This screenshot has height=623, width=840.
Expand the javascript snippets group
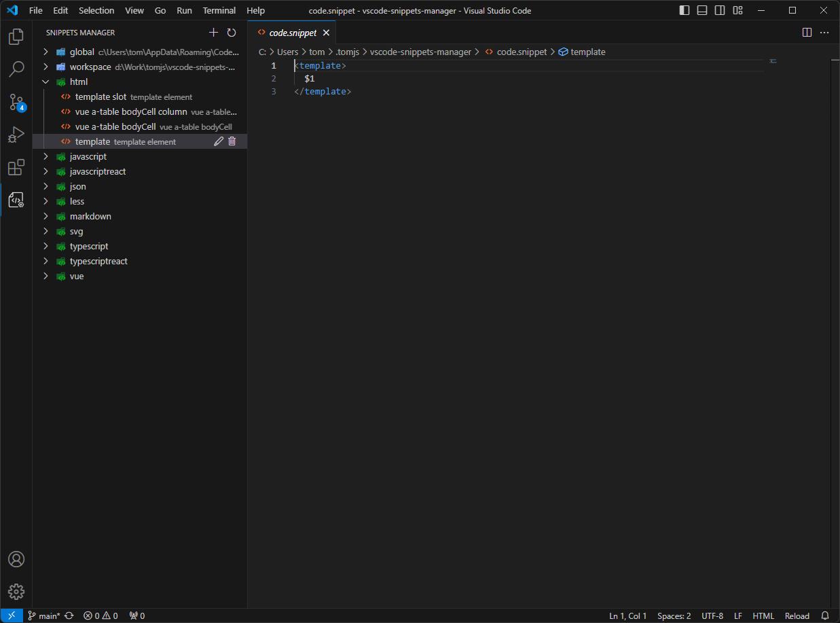point(46,156)
